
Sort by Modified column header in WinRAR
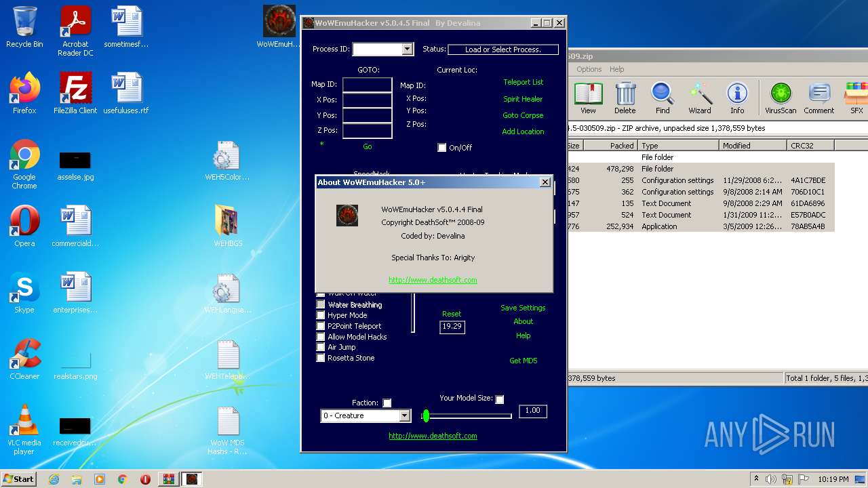(753, 146)
